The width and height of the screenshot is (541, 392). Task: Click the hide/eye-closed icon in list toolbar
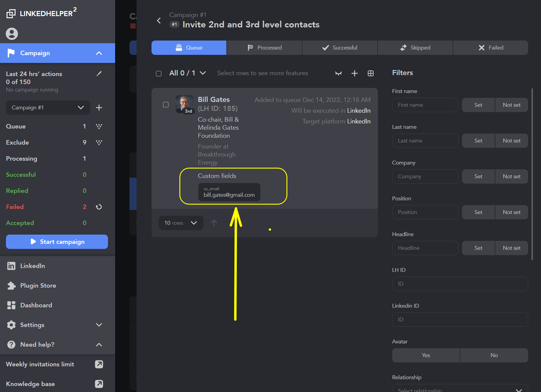[x=338, y=73]
